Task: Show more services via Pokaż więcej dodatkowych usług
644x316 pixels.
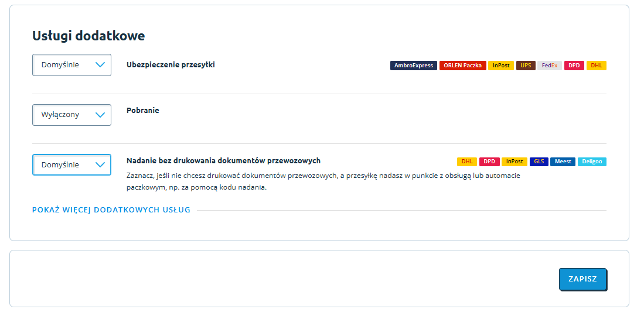Action: pyautogui.click(x=111, y=210)
